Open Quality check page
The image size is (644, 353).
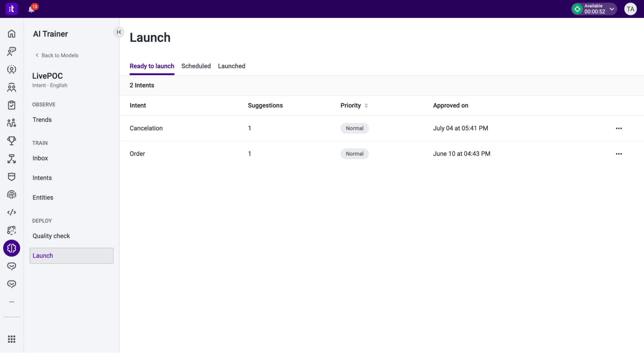click(x=51, y=236)
